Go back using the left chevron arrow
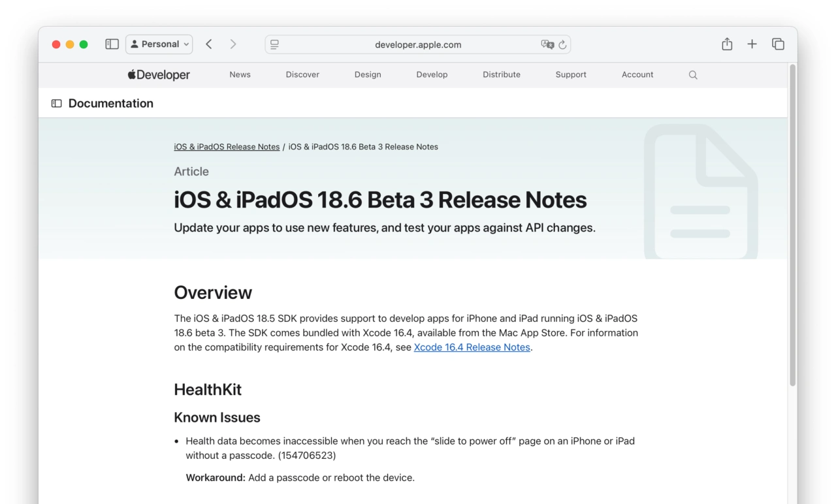836x504 pixels. [208, 44]
